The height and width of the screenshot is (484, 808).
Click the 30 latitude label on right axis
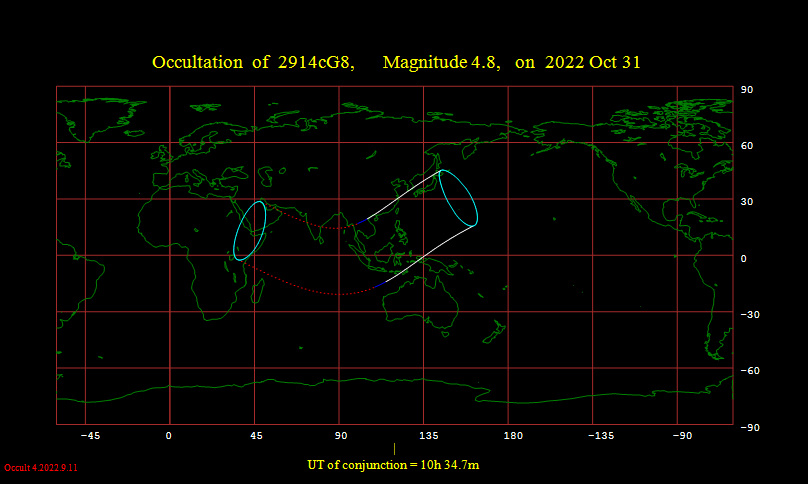pos(746,202)
